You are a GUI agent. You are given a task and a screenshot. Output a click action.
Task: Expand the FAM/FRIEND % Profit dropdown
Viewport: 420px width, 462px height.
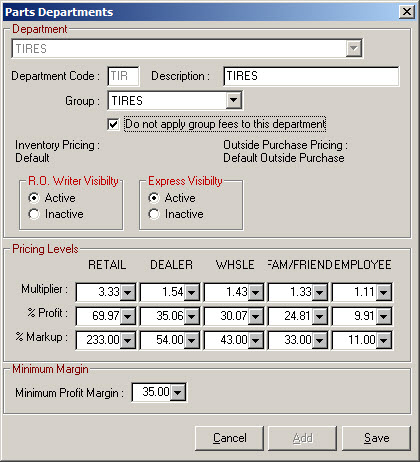(320, 316)
